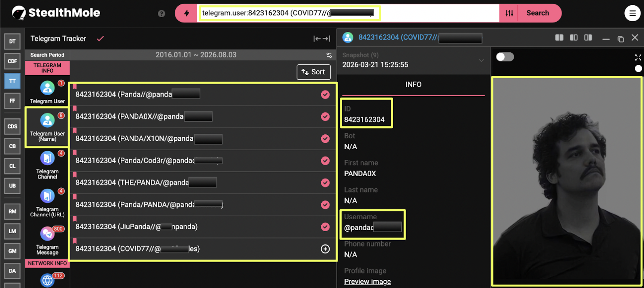
Task: Click the search period date range
Action: pyautogui.click(x=196, y=55)
